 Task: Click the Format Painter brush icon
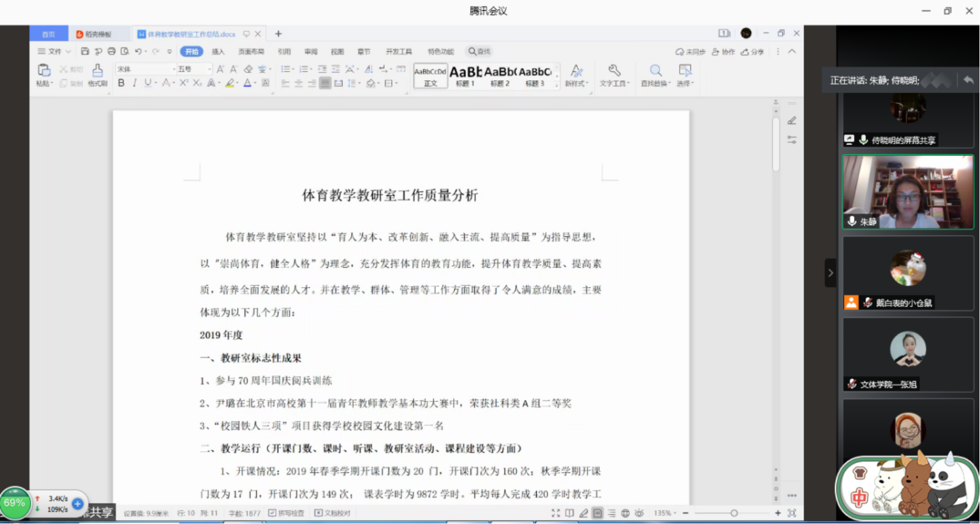coord(98,71)
